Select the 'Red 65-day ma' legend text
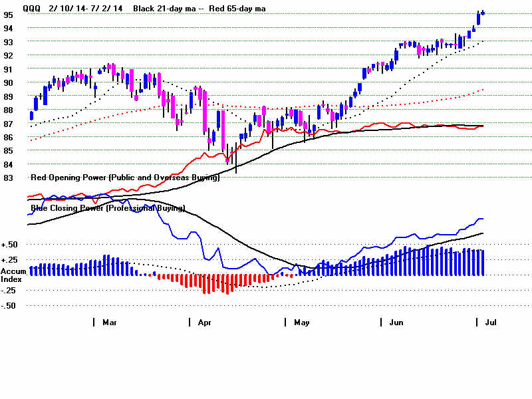Image resolution: width=532 pixels, height=399 pixels. click(x=237, y=9)
